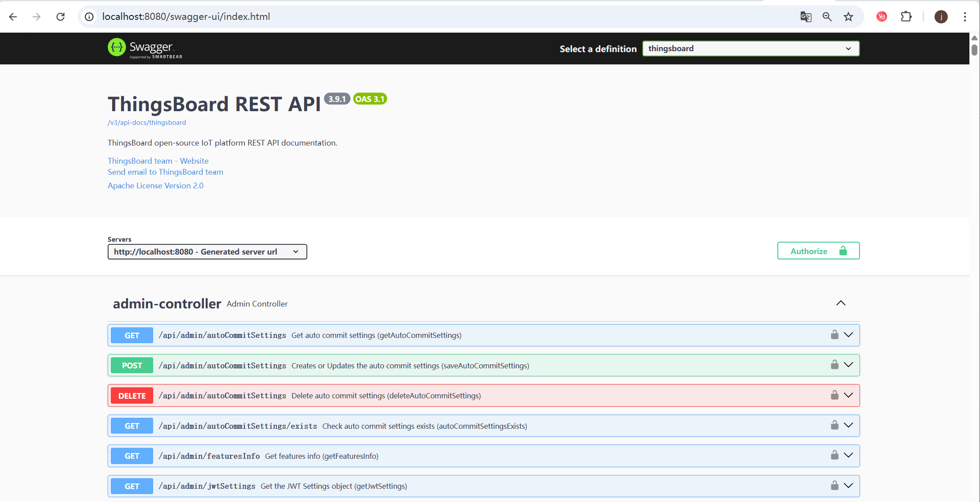980x502 pixels.
Task: Click the Authorize button
Action: 818,251
